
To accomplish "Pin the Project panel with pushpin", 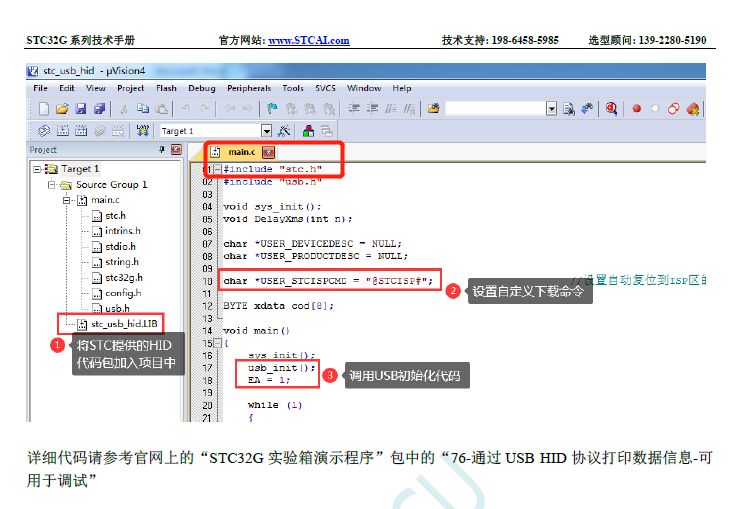I will click(x=162, y=150).
